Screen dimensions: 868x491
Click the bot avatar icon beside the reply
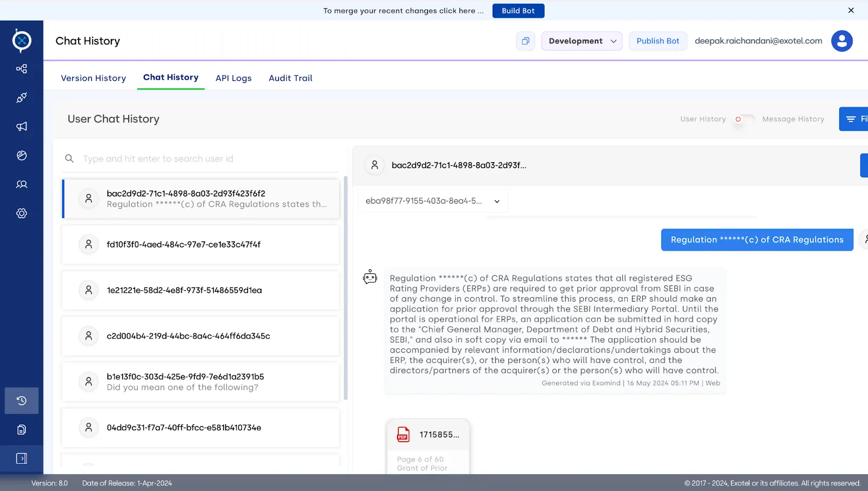pyautogui.click(x=370, y=277)
